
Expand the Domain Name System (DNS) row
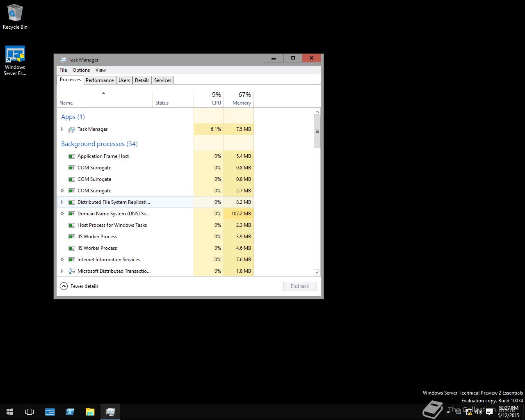pos(62,214)
